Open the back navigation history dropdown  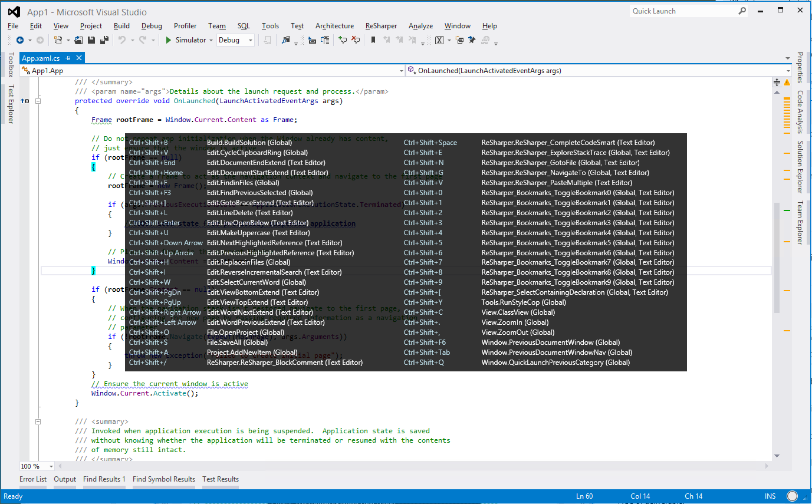[29, 40]
